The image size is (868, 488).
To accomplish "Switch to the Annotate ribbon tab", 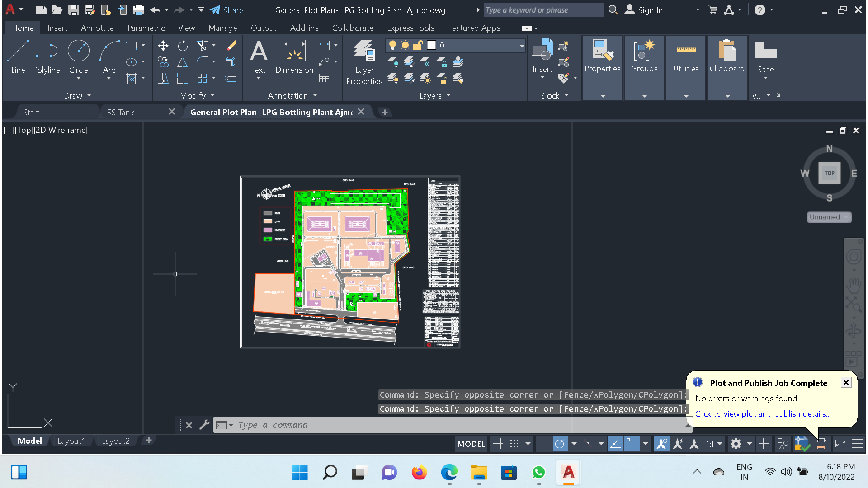I will pyautogui.click(x=97, y=28).
